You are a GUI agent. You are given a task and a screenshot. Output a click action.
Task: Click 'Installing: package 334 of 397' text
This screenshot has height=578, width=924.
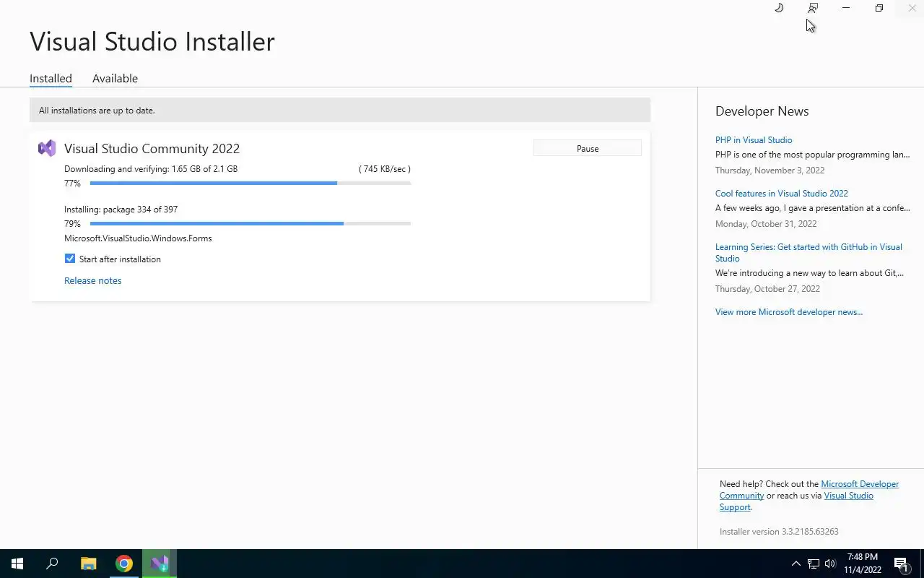[x=121, y=210]
